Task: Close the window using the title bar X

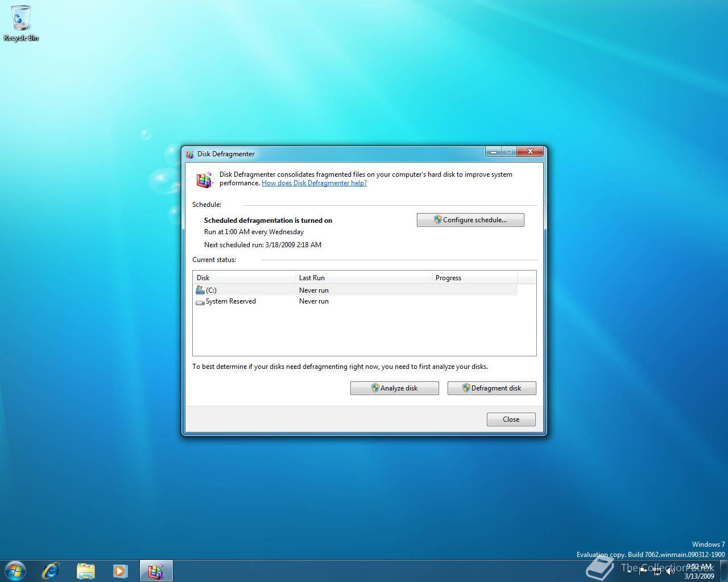Action: pos(530,151)
